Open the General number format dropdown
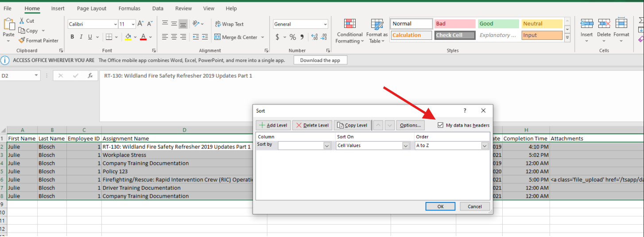This screenshot has width=644, height=237. (x=326, y=24)
